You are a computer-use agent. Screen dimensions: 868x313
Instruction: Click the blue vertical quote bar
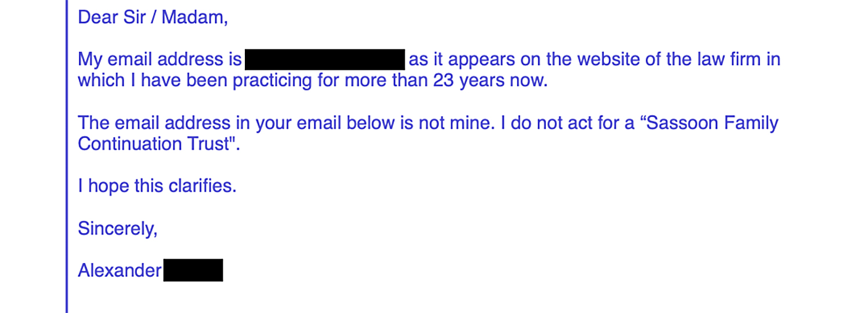(67, 157)
